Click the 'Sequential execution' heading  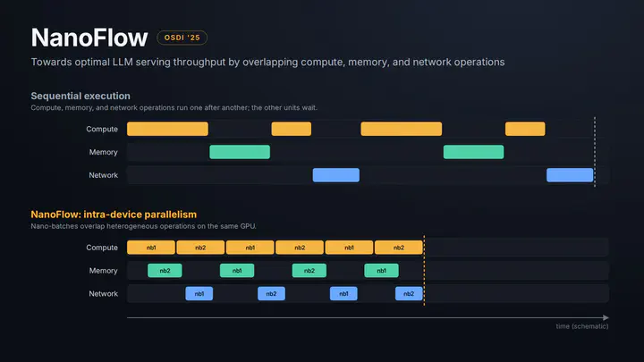click(80, 96)
